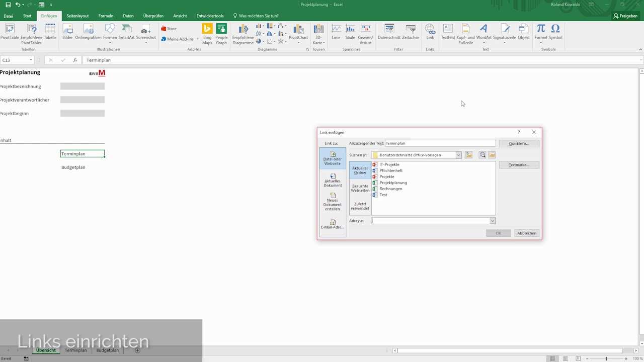This screenshot has width=644, height=362.
Task: Click the zoom slider in status bar
Action: 606,358
